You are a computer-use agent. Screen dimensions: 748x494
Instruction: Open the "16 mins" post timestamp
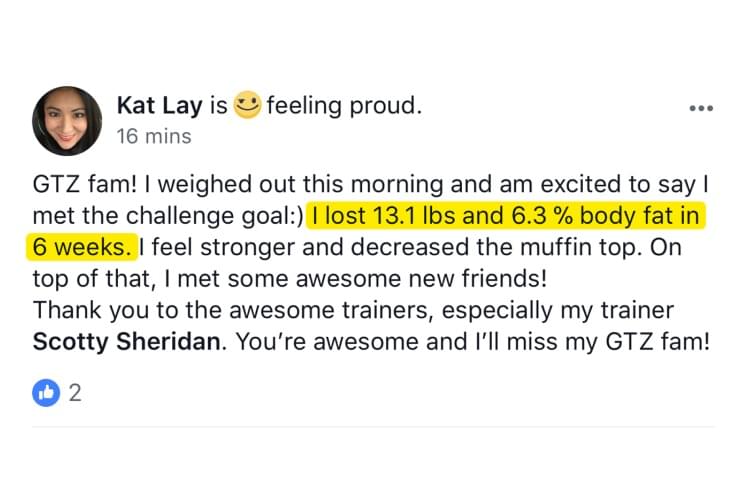pos(154,135)
